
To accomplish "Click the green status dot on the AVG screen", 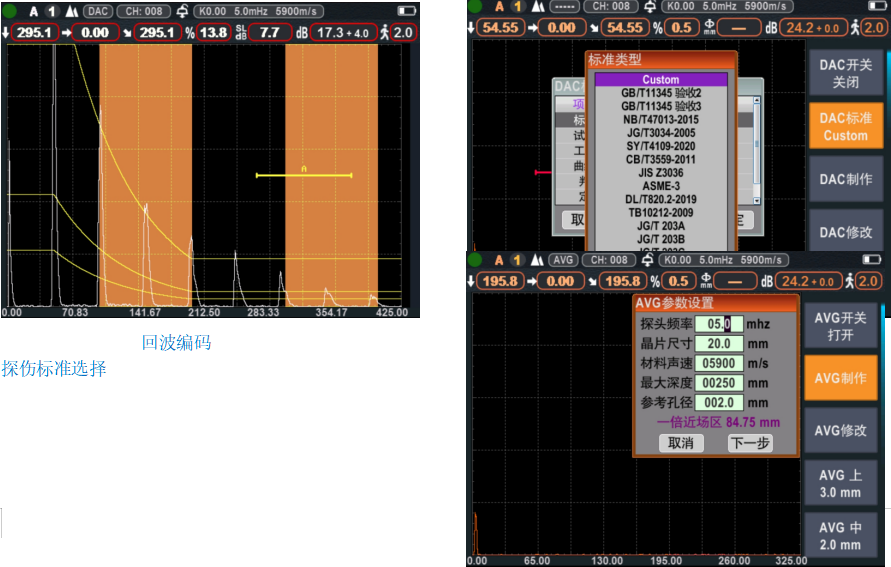I will tap(474, 260).
